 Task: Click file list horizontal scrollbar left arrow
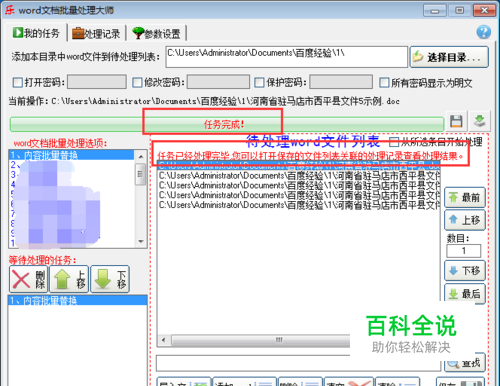[x=163, y=340]
